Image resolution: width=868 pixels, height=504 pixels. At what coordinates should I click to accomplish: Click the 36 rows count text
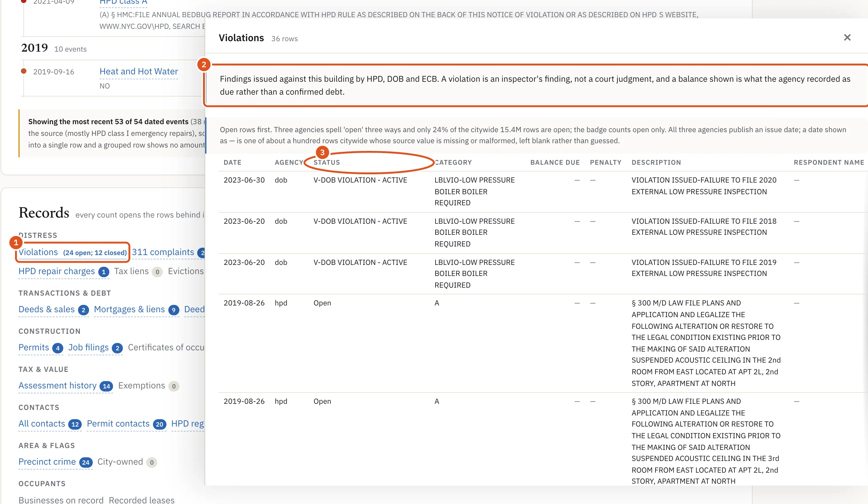click(x=284, y=39)
